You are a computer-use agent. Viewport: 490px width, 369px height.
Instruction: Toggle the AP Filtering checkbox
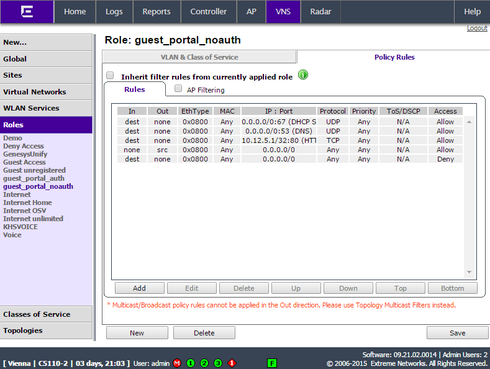coord(178,88)
